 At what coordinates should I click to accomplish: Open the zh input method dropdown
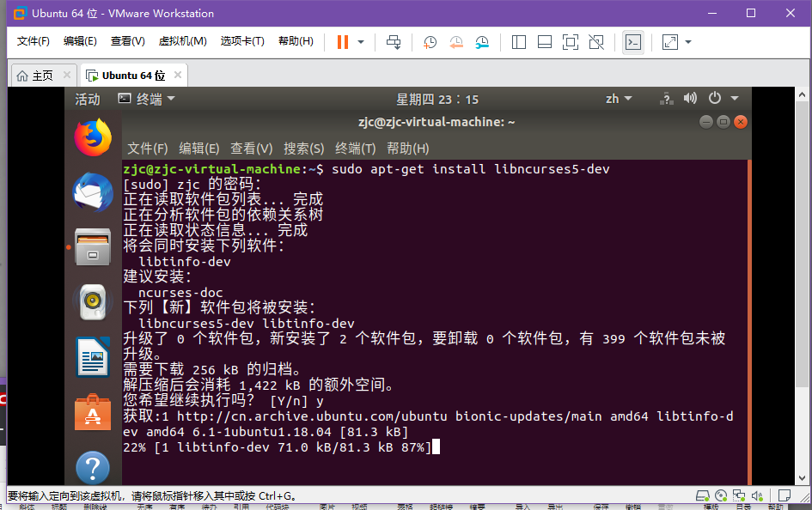tap(619, 99)
